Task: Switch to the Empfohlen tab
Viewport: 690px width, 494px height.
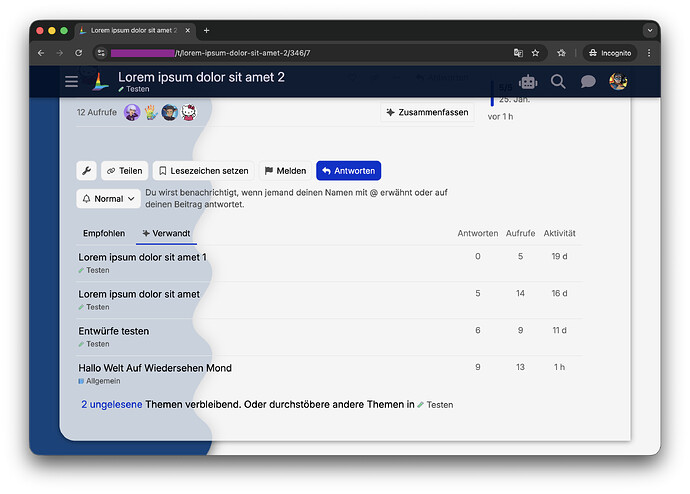Action: click(104, 233)
